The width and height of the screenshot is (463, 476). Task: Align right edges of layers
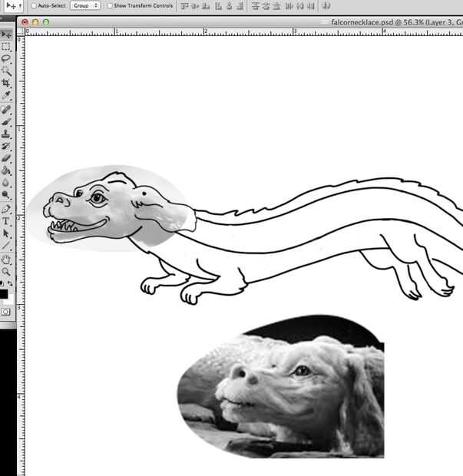pyautogui.click(x=240, y=6)
